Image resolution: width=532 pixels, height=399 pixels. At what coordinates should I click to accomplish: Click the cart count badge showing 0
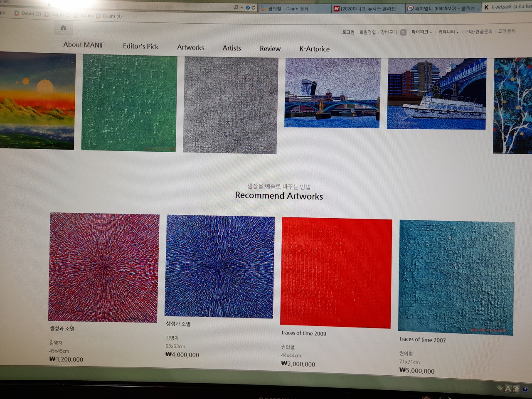(x=403, y=32)
